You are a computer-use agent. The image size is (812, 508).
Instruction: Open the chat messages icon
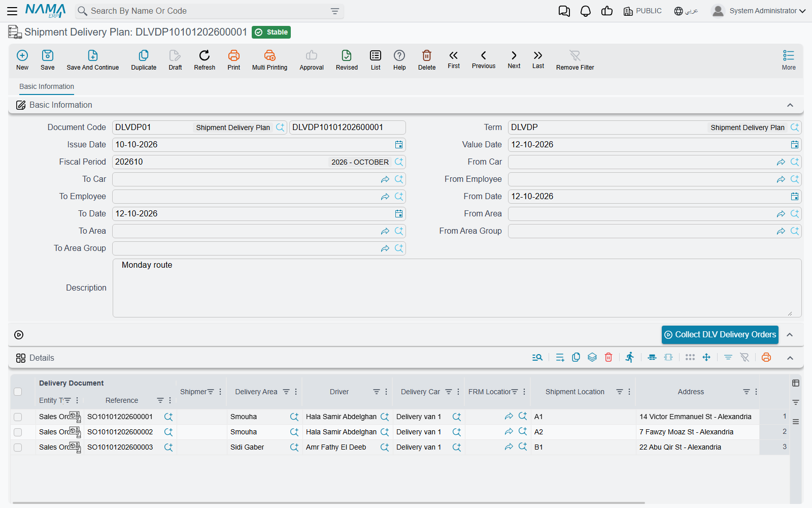564,11
